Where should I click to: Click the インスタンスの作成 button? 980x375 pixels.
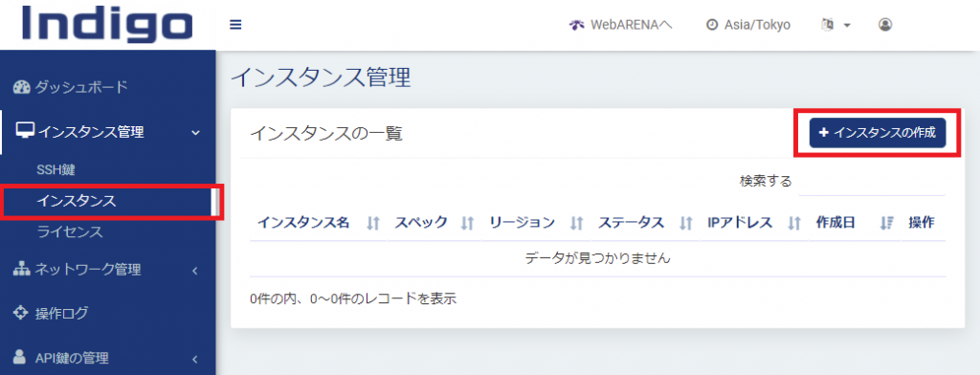tap(878, 133)
